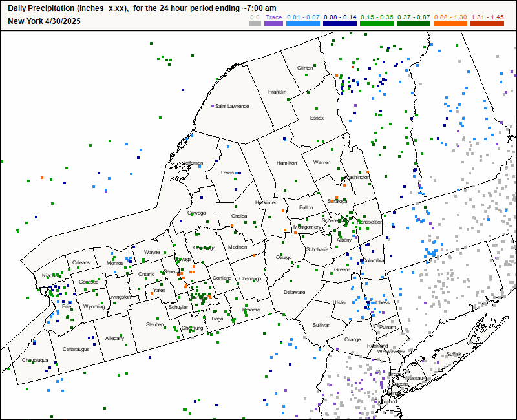The image size is (517, 420).
Task: Click the Hamilton county label
Action: 286,163
